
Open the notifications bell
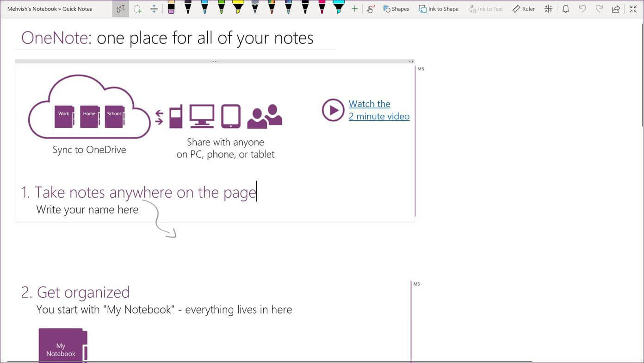point(565,9)
